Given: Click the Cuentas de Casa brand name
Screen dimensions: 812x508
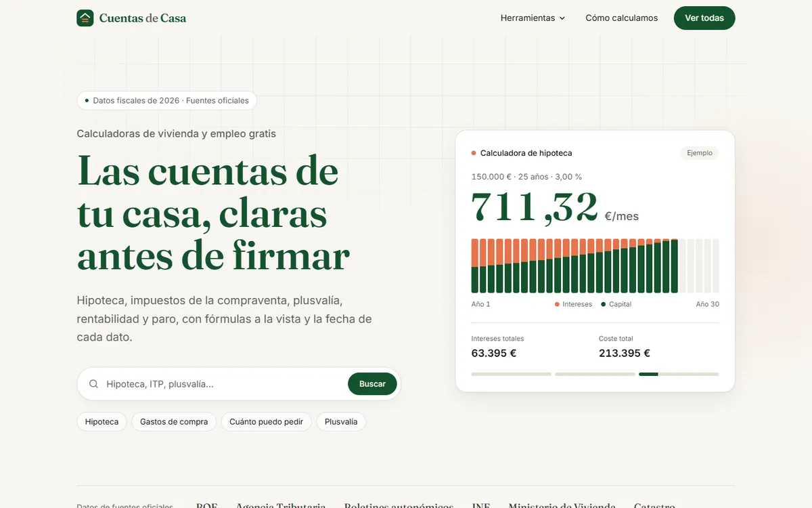Looking at the screenshot, I should [143, 18].
